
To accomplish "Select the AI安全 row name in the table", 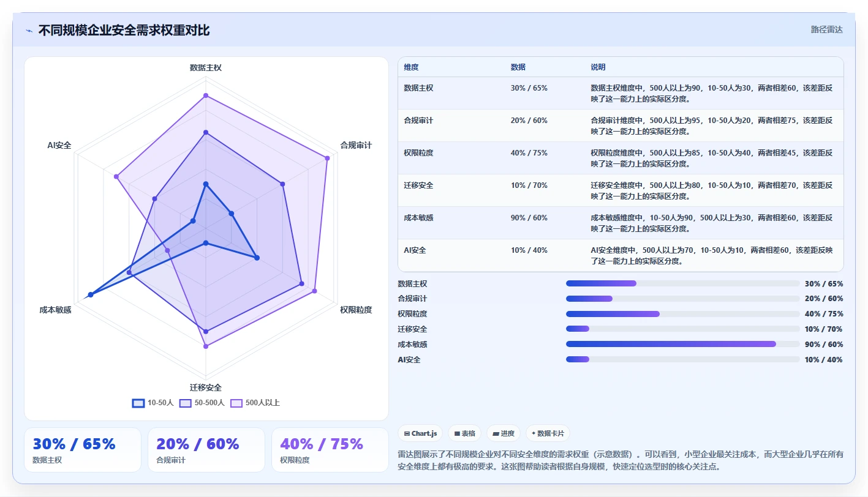I will pyautogui.click(x=415, y=250).
